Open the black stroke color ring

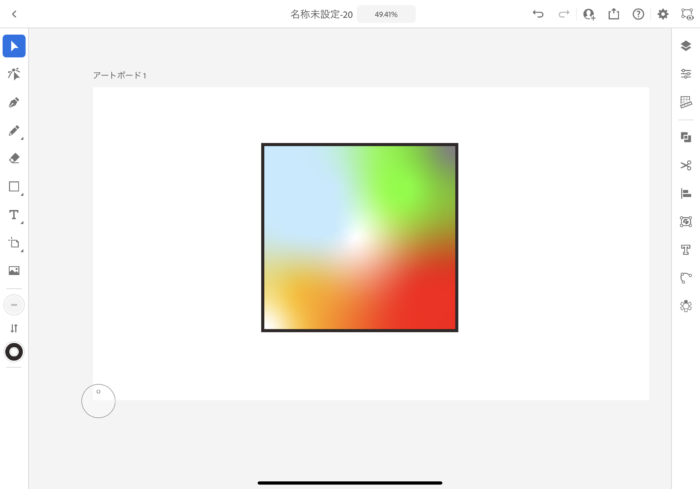(14, 352)
